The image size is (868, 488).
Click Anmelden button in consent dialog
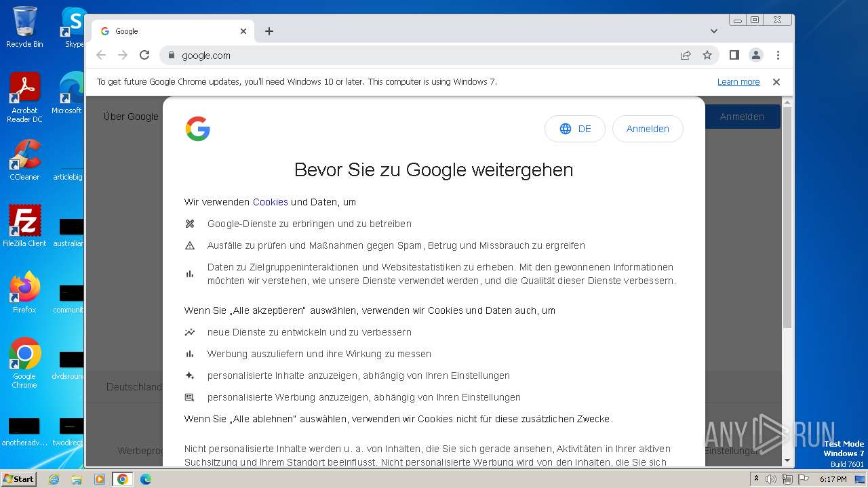[x=648, y=129]
